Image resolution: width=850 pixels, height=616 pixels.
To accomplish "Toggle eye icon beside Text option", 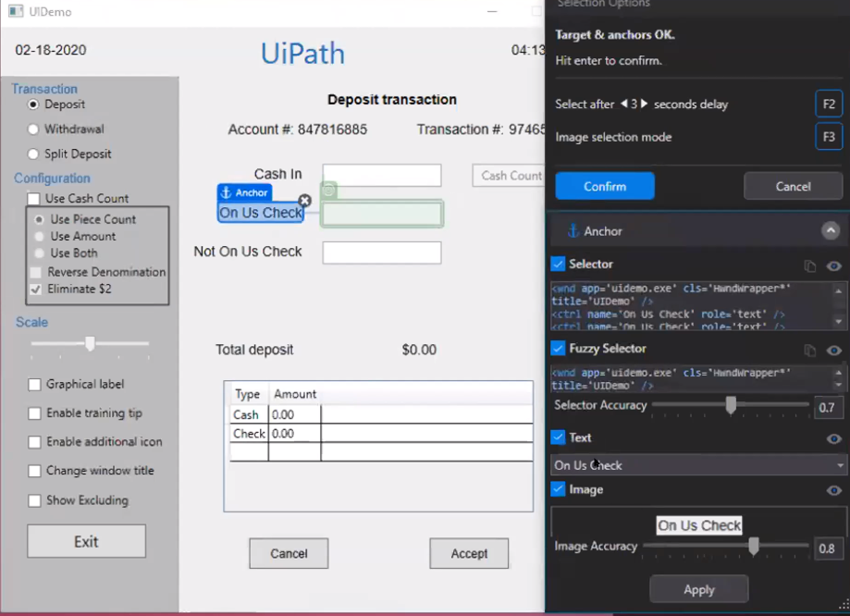I will (x=833, y=438).
